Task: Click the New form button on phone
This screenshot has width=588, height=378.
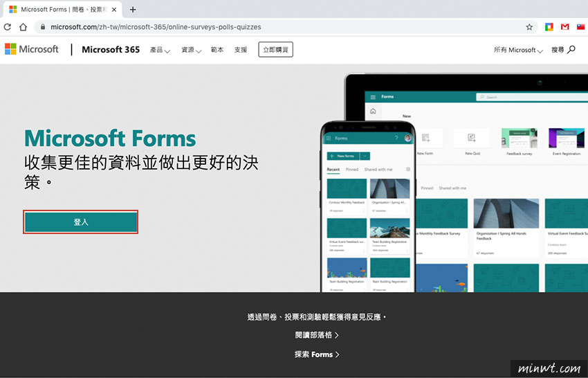Action: (343, 156)
